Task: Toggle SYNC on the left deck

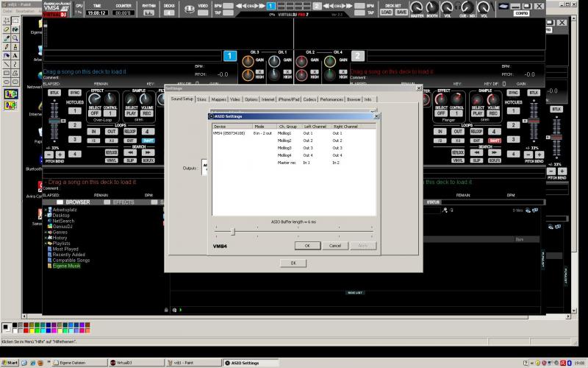Action: tap(75, 93)
